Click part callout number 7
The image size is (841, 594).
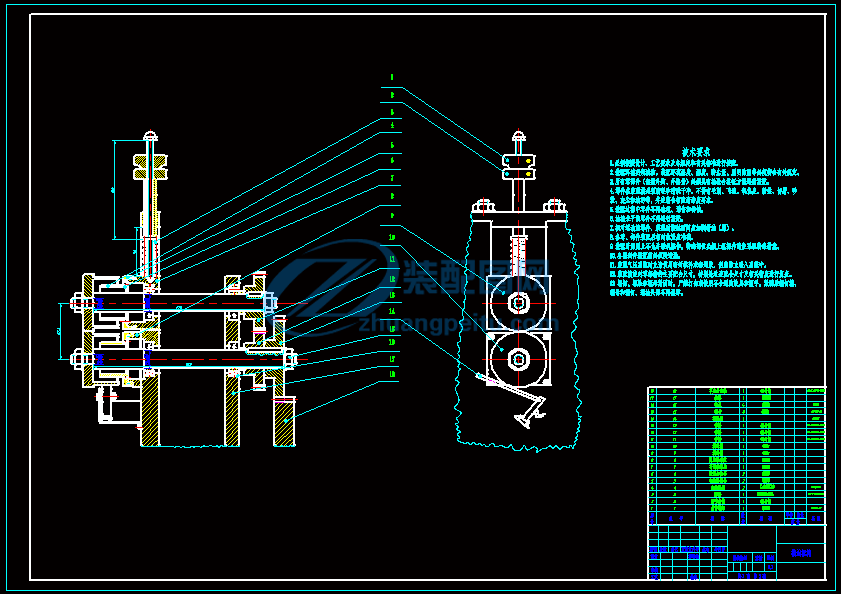[x=392, y=178]
